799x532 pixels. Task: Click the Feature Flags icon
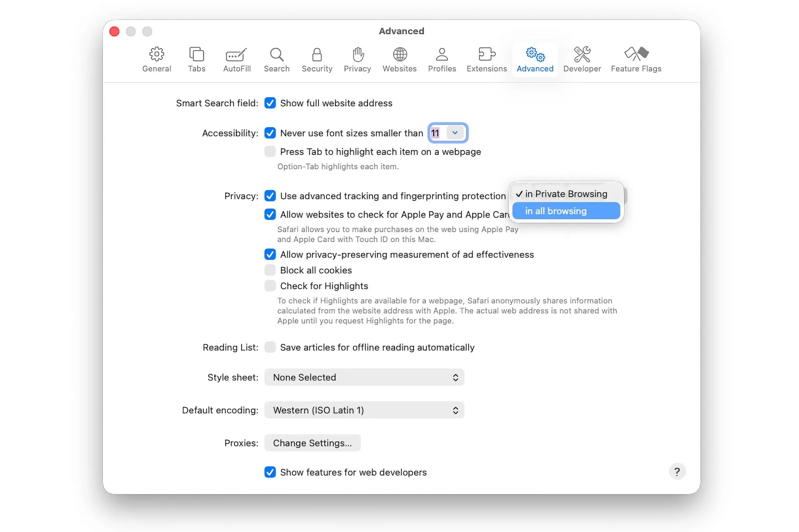(636, 59)
